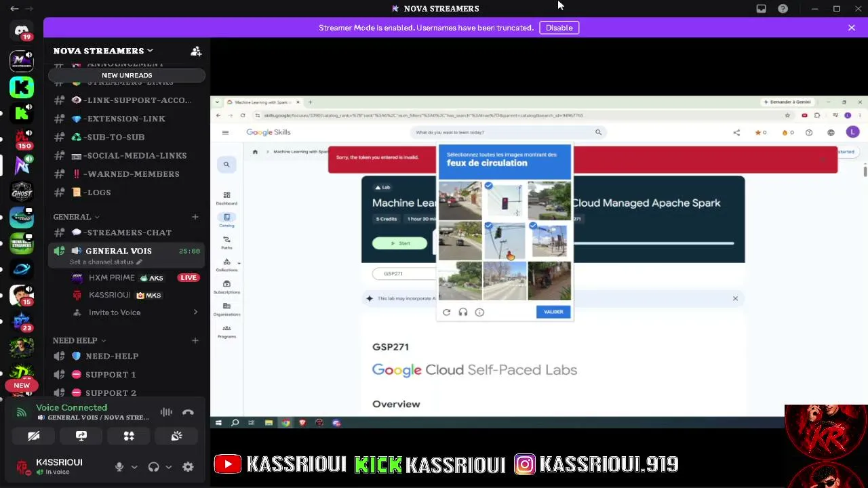Share your screen in voice panel
The width and height of the screenshot is (868, 488).
point(81,436)
